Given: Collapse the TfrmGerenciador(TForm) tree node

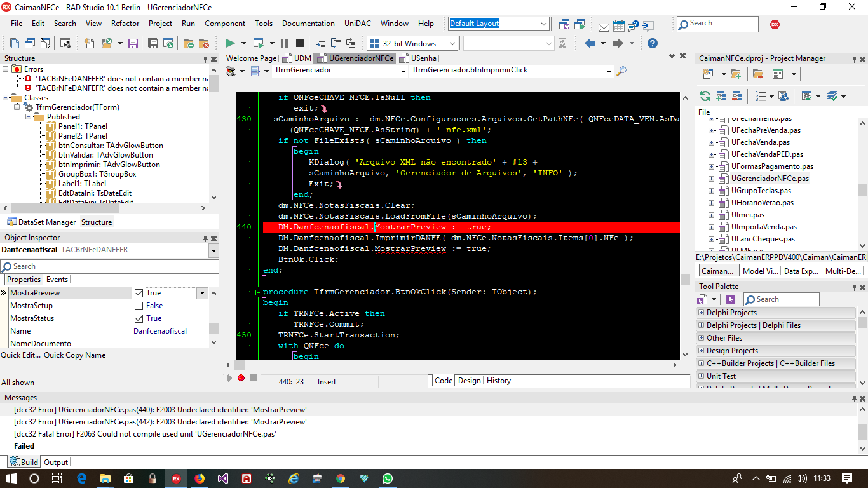Looking at the screenshot, I should 17,107.
